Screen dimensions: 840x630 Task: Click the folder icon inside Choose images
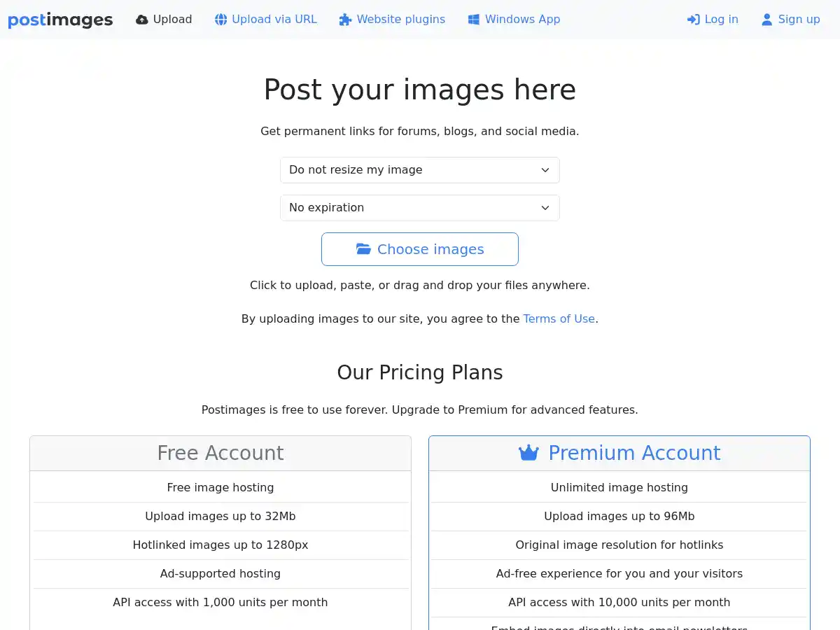pyautogui.click(x=363, y=248)
